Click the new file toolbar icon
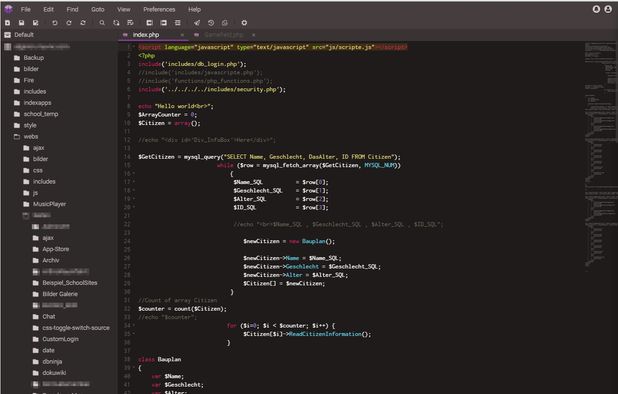 (7, 23)
